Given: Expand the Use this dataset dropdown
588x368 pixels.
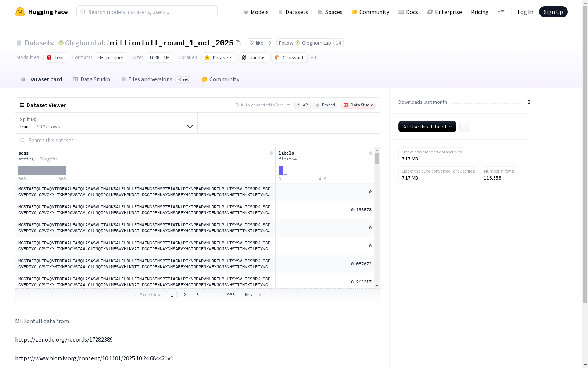Looking at the screenshot, I should (427, 127).
